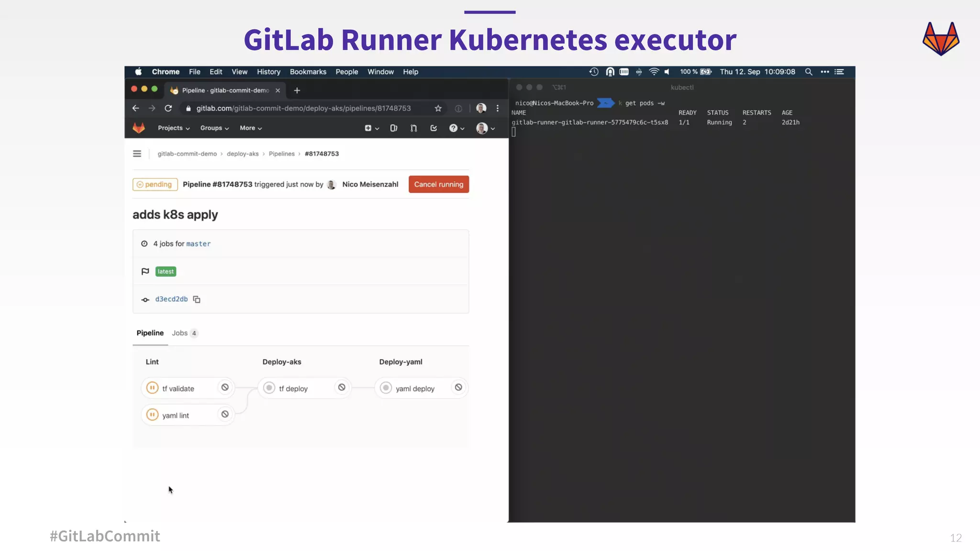Screen dimensions: 980x551
Task: Cancel the yaml deploy job
Action: tap(458, 388)
